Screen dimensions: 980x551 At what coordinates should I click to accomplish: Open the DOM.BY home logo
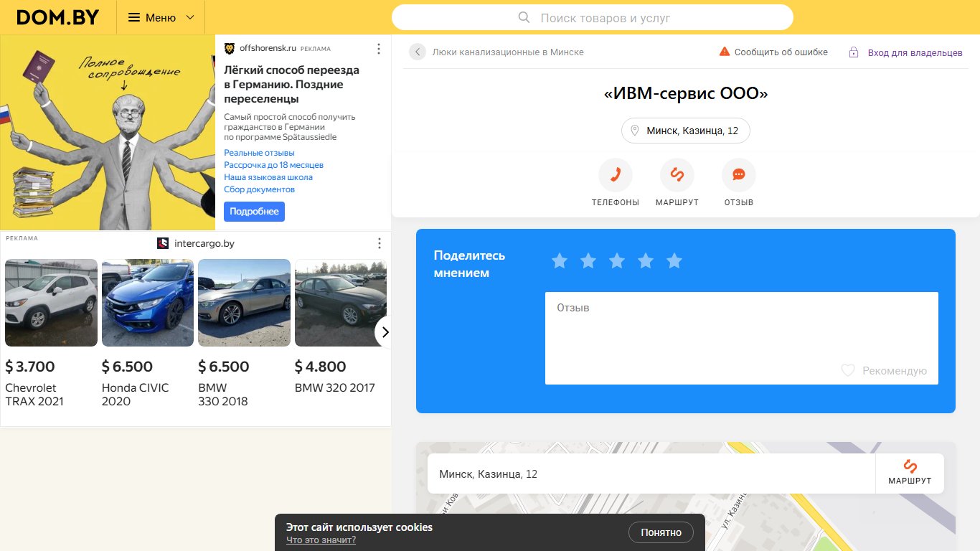click(x=58, y=17)
